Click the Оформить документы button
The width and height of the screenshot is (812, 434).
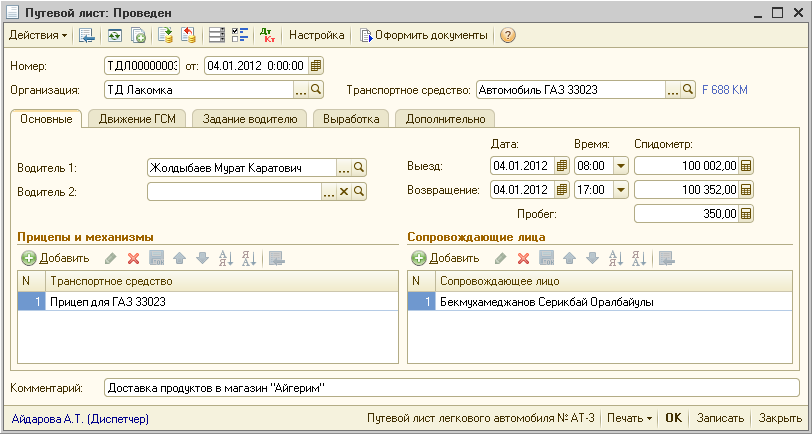tap(424, 35)
